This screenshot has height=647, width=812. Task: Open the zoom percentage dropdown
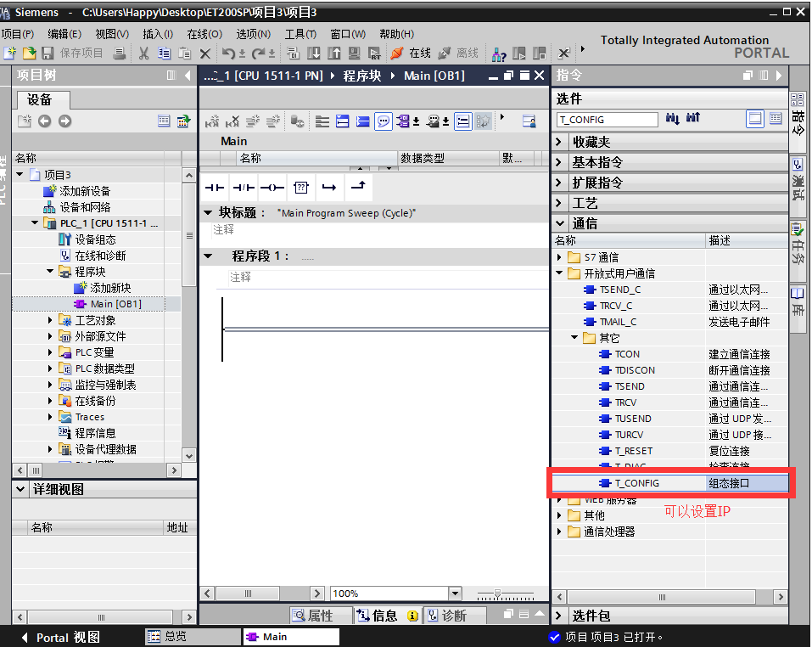[455, 594]
